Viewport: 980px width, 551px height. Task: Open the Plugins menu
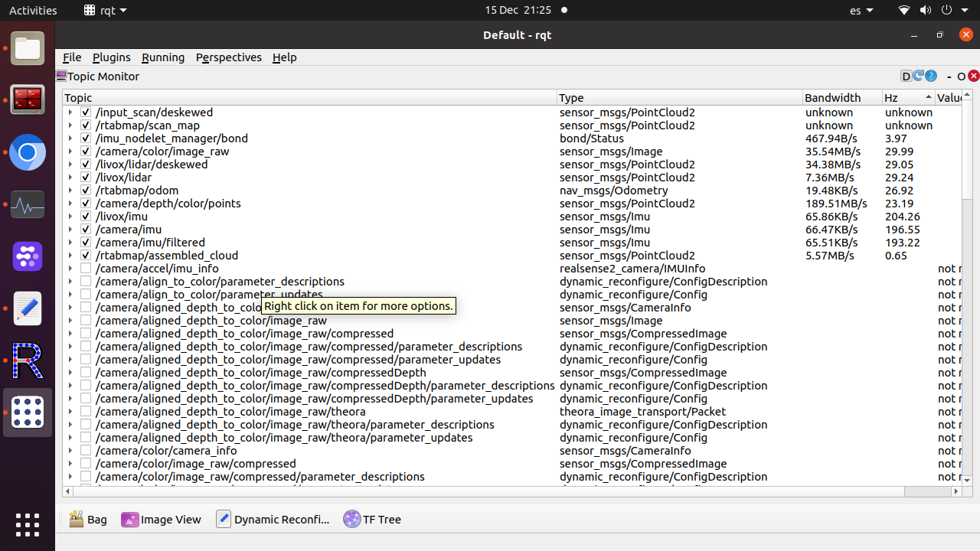[x=111, y=57]
